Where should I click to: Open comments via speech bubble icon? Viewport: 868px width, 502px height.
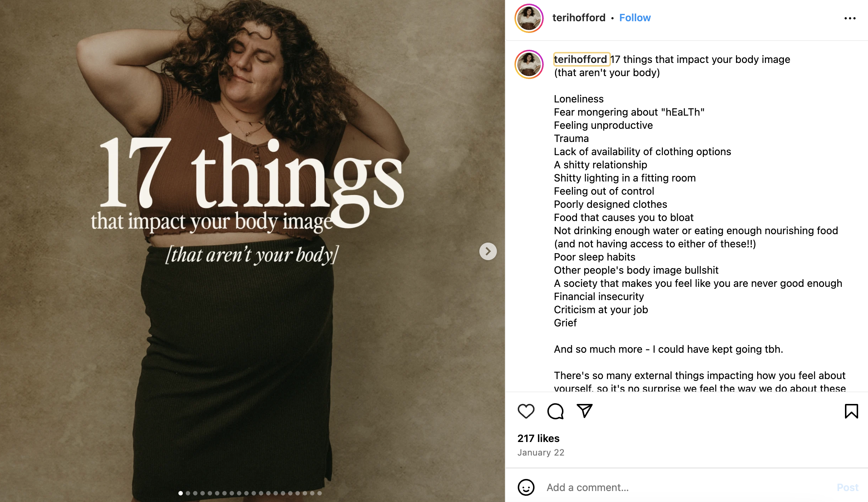[555, 411]
